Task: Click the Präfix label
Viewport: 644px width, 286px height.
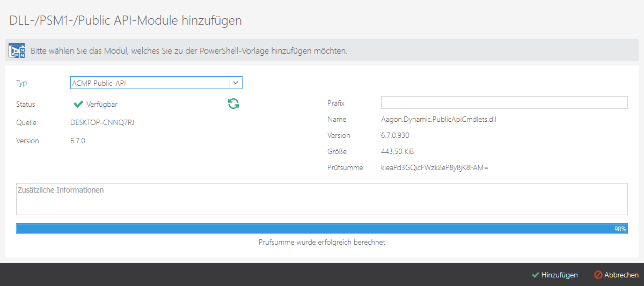Action: [x=336, y=103]
